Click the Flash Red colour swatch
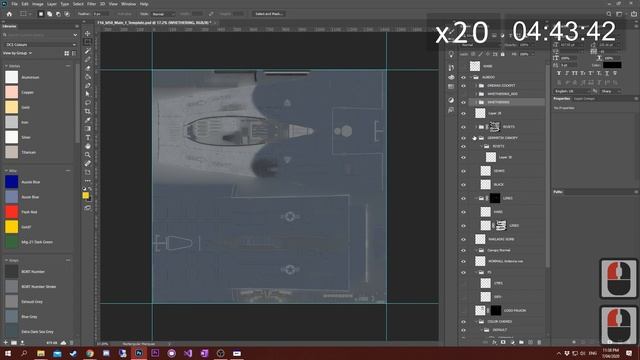 coord(11,212)
